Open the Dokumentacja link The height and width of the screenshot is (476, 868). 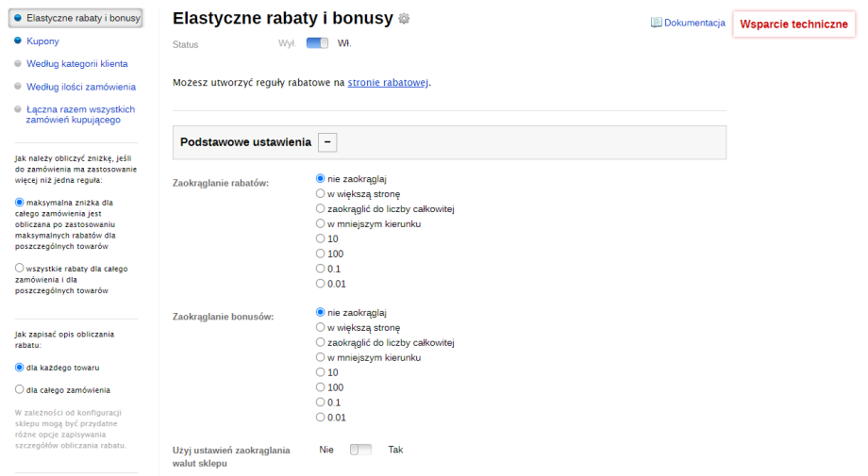(x=694, y=23)
